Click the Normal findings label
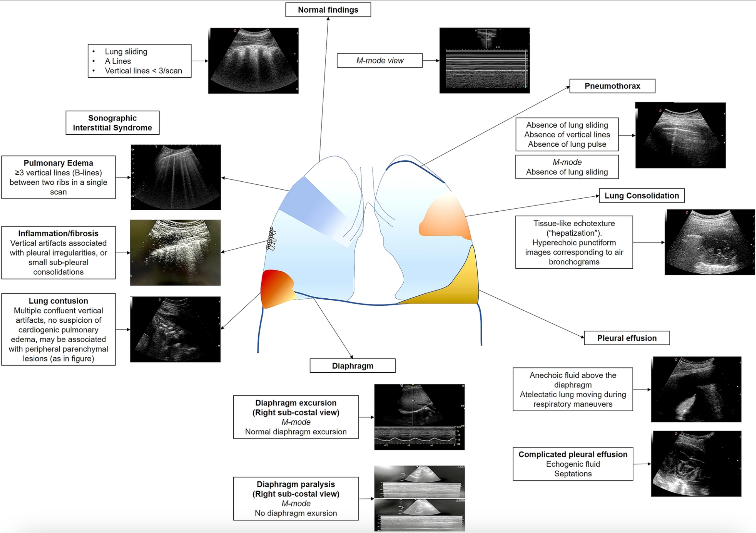Image resolution: width=756 pixels, height=533 pixels. pyautogui.click(x=328, y=9)
